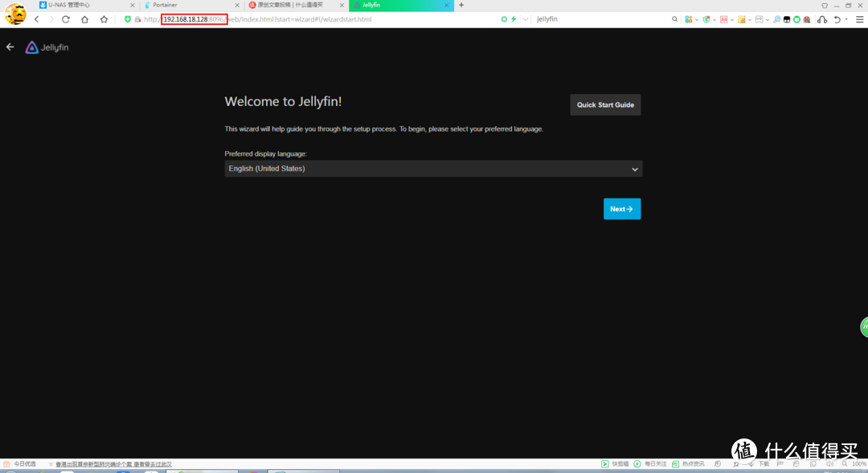868x473 pixels.
Task: Go to the browser home page
Action: click(x=84, y=19)
